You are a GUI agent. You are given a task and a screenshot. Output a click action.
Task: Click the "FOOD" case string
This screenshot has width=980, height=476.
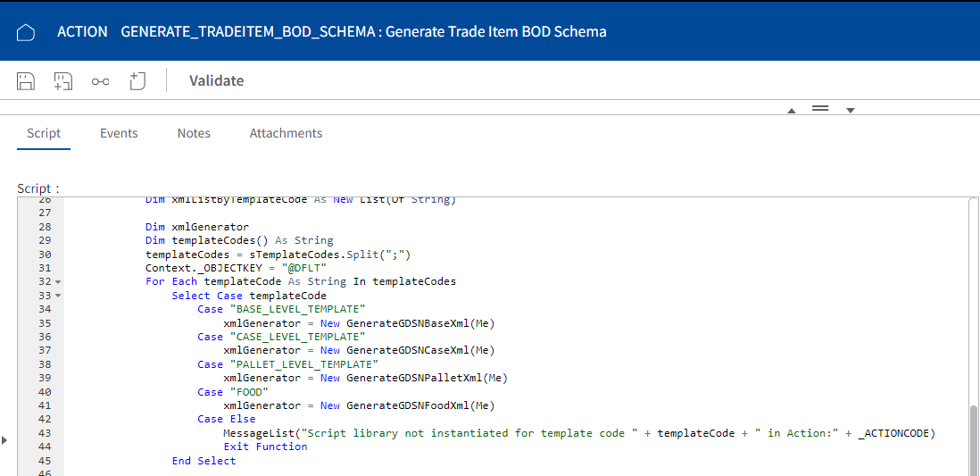point(249,391)
